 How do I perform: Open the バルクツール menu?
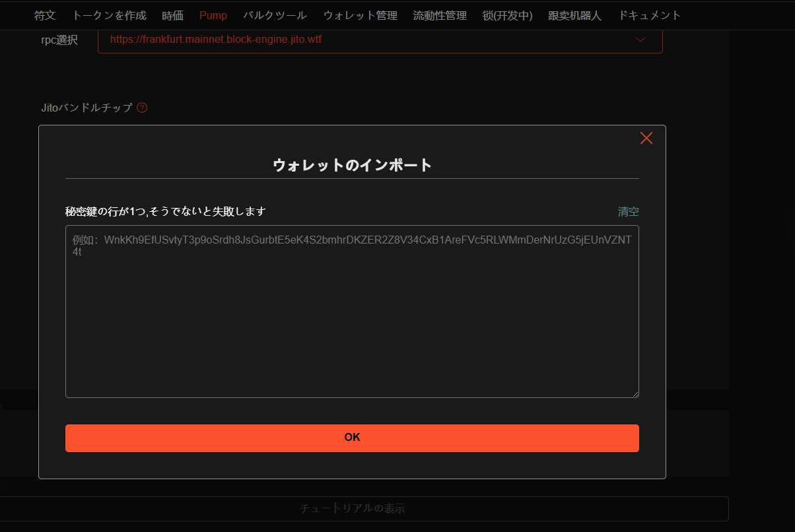tap(275, 15)
